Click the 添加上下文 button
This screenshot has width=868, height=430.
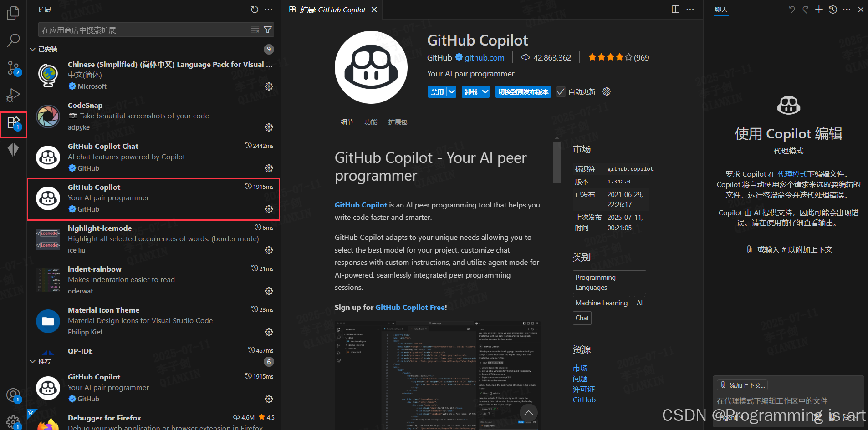coord(742,385)
